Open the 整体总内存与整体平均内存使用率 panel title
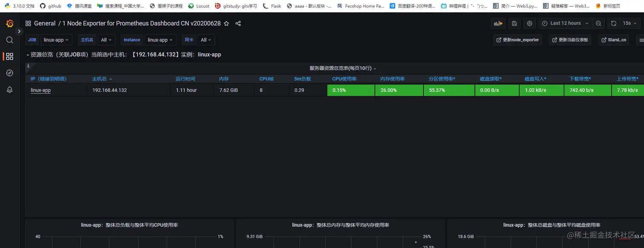Image resolution: width=644 pixels, height=248 pixels. tap(340, 225)
